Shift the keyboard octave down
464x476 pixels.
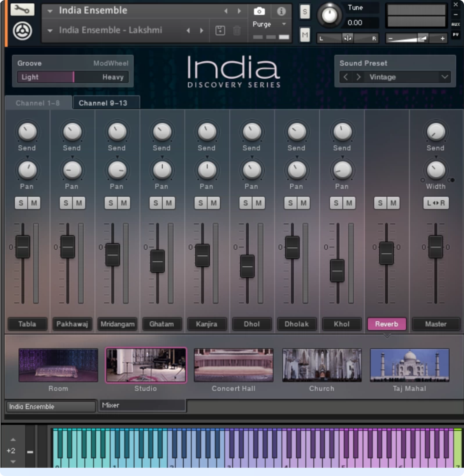13,462
